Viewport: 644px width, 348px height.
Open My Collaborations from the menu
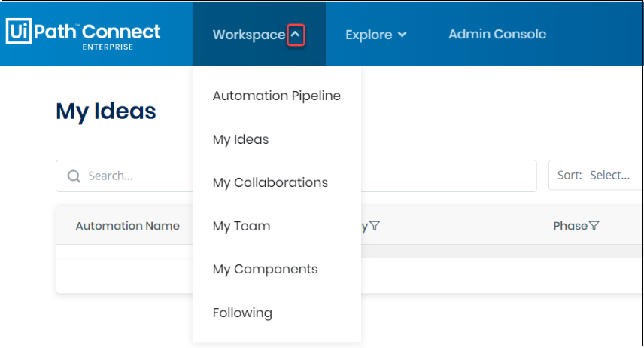coord(270,182)
